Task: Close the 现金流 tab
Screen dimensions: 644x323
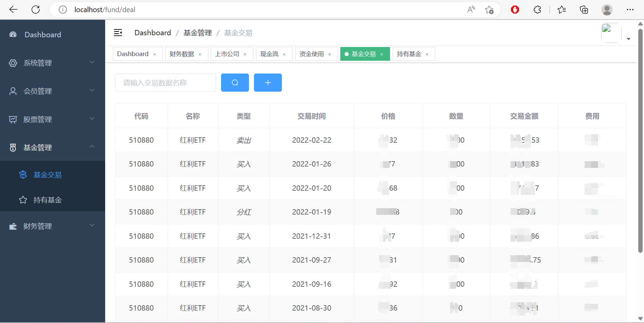Action: [x=284, y=54]
